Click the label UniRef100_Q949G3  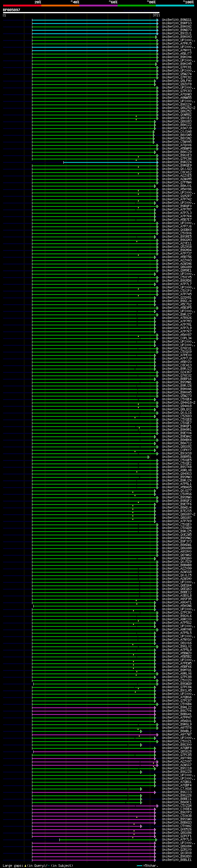(x=176, y=474)
